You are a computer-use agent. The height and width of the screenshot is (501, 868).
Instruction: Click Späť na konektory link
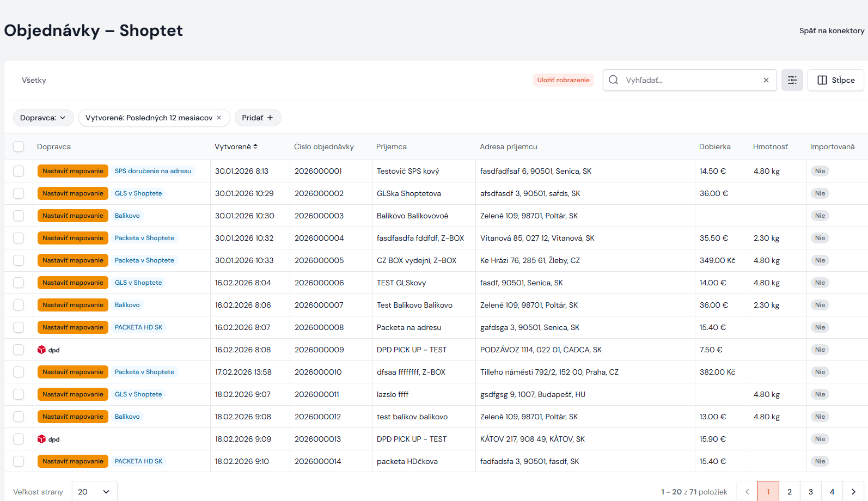tap(832, 30)
